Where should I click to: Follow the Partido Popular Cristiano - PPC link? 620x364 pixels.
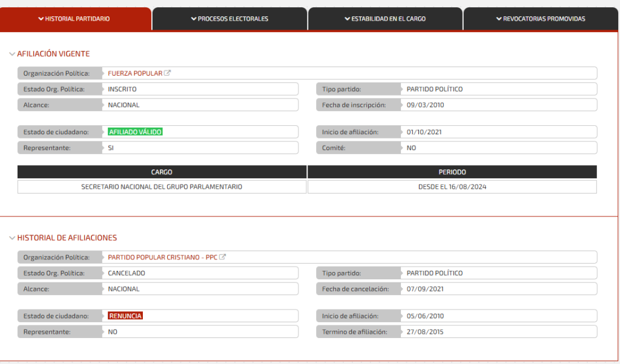click(162, 257)
